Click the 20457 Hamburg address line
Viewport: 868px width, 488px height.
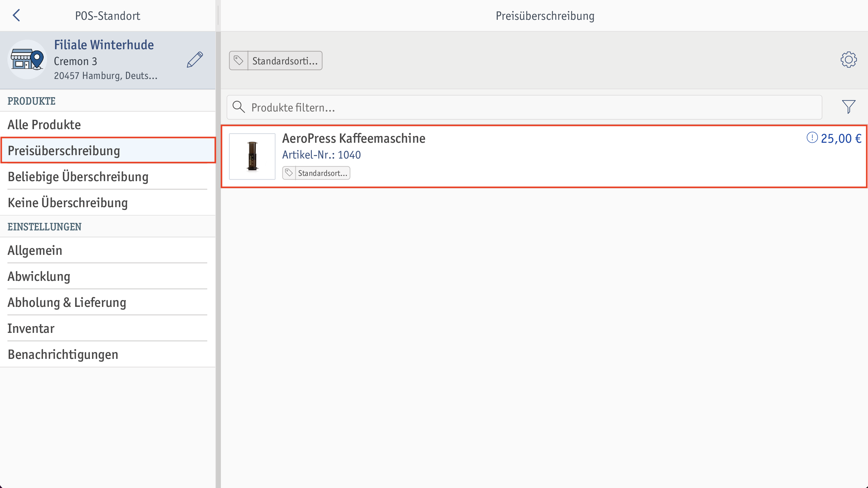pos(105,76)
